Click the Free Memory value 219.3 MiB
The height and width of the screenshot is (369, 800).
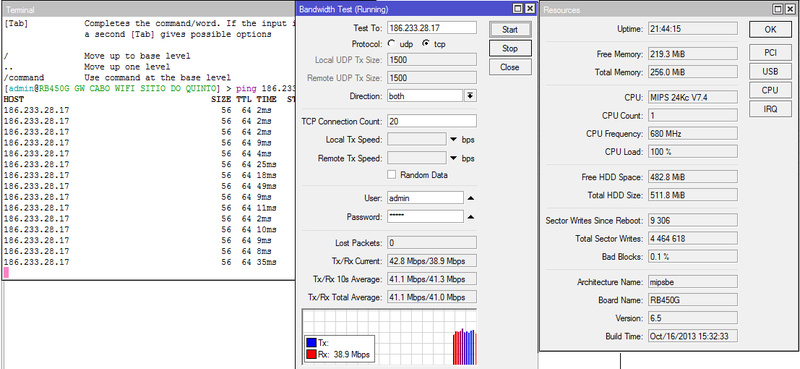pos(692,54)
